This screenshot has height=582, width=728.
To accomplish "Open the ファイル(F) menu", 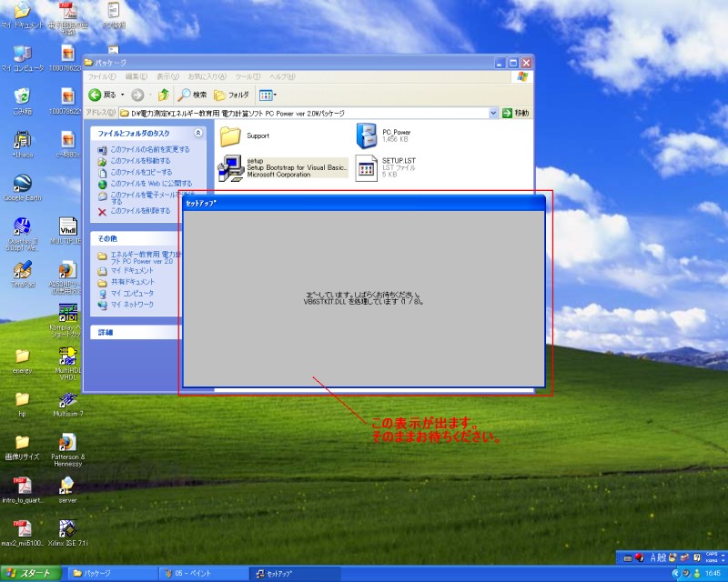I will (x=102, y=76).
